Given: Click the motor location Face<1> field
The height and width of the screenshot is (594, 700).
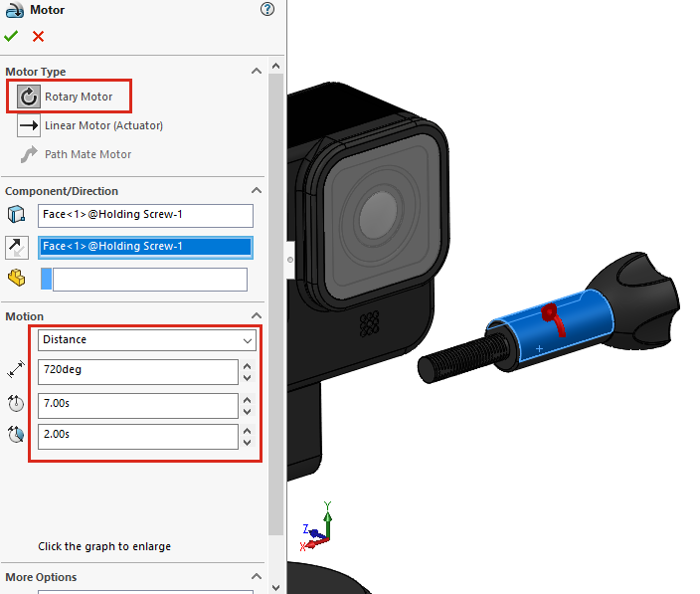Looking at the screenshot, I should (145, 216).
